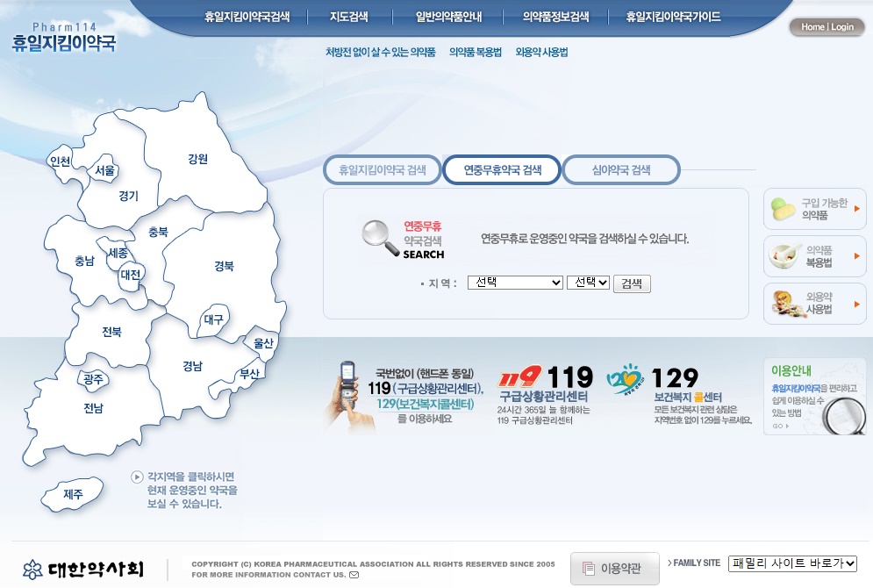
Task: Select 충남 region on the map
Action: tap(84, 262)
